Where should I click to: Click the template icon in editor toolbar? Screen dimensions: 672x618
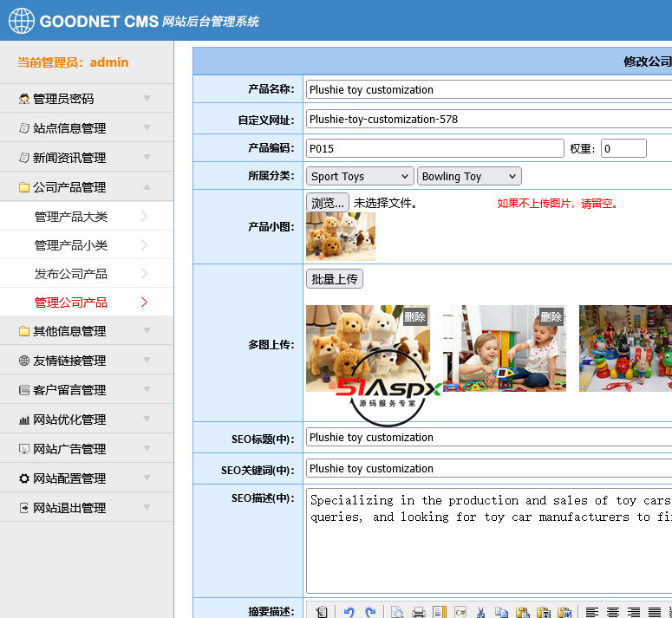(x=440, y=612)
